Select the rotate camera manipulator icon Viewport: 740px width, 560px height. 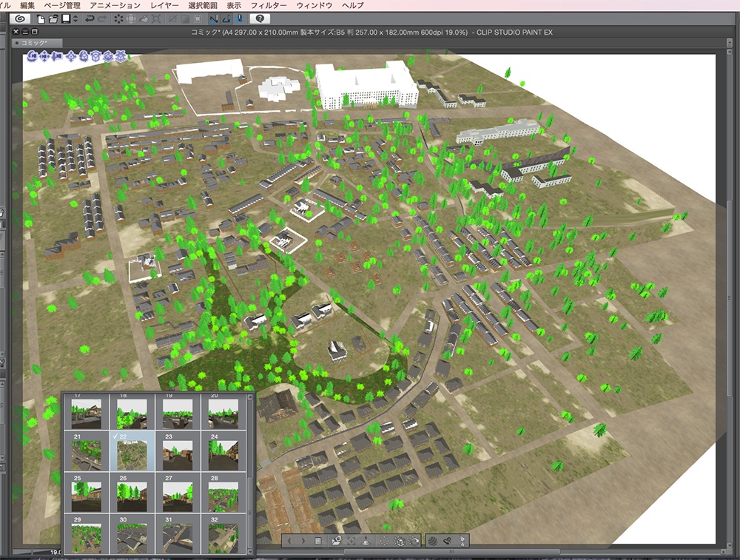(x=32, y=56)
